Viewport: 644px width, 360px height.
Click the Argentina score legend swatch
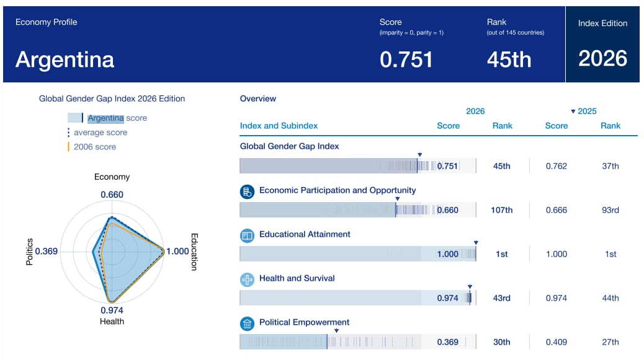pyautogui.click(x=76, y=118)
